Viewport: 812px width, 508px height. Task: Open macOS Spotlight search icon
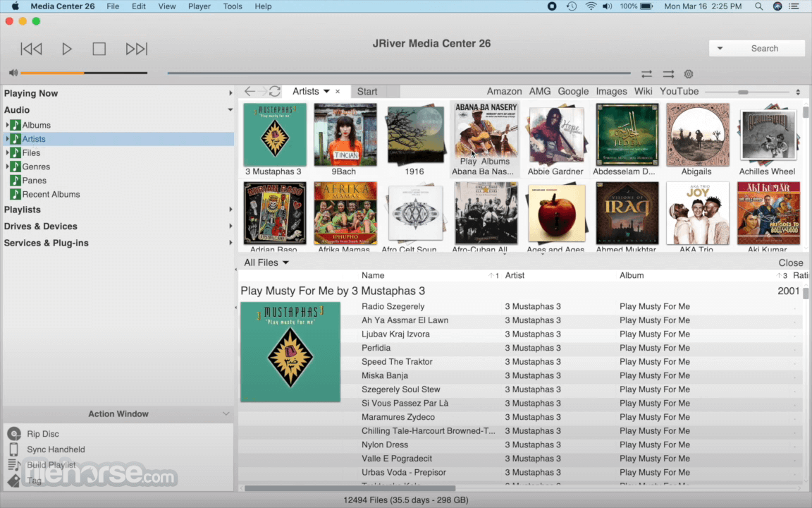[758, 6]
